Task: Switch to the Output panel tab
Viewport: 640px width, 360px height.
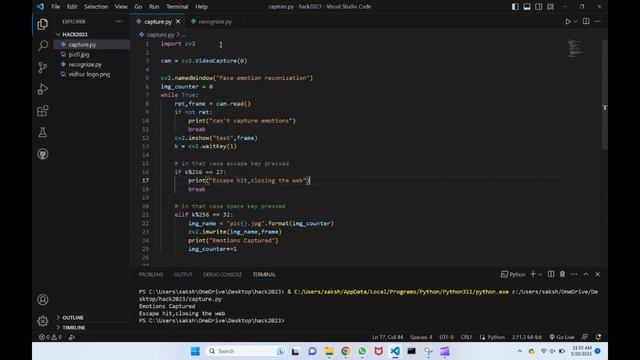Action: pos(183,274)
